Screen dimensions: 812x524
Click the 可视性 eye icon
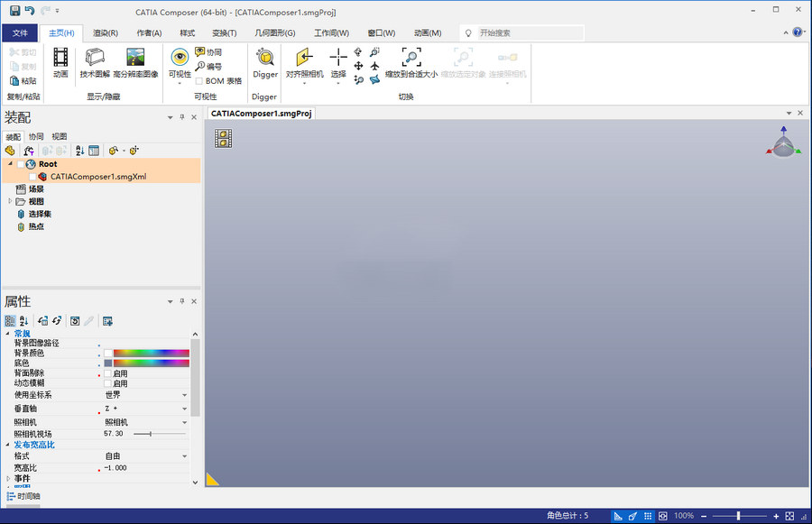(x=180, y=58)
